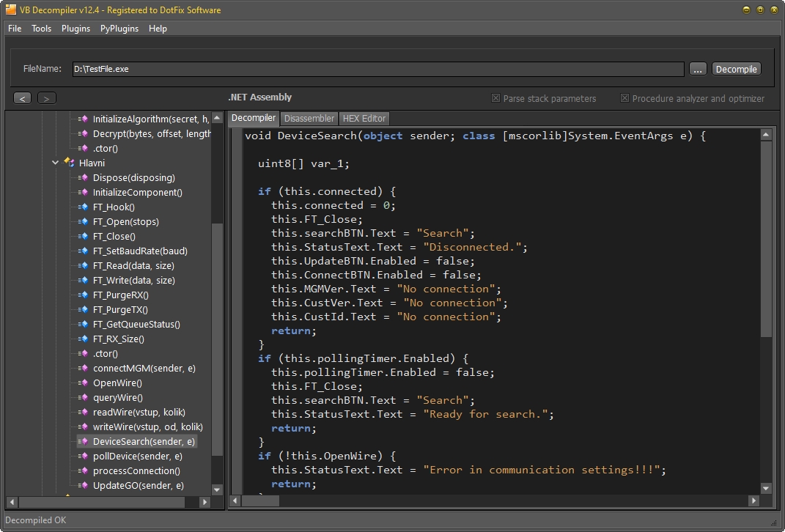Click the icon beside FT_RX_Size()
The image size is (785, 532).
pyautogui.click(x=83, y=339)
